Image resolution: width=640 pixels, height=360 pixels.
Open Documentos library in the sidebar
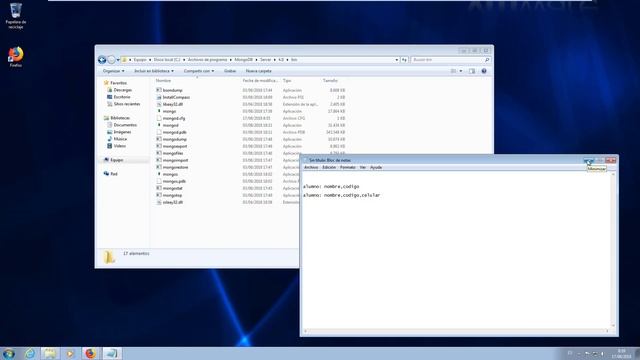(125, 125)
